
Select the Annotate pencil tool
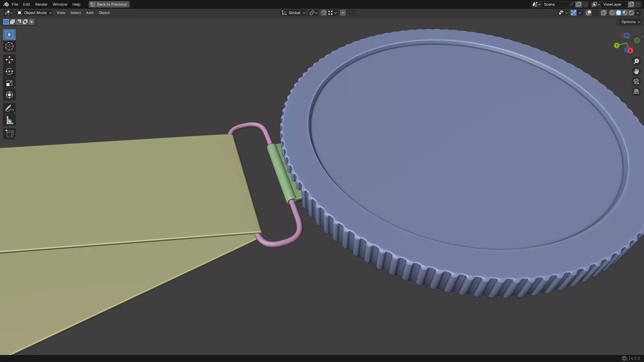pos(9,108)
